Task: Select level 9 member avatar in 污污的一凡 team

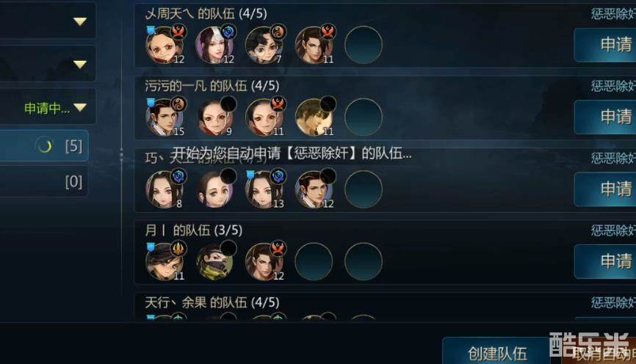Action: (x=214, y=117)
